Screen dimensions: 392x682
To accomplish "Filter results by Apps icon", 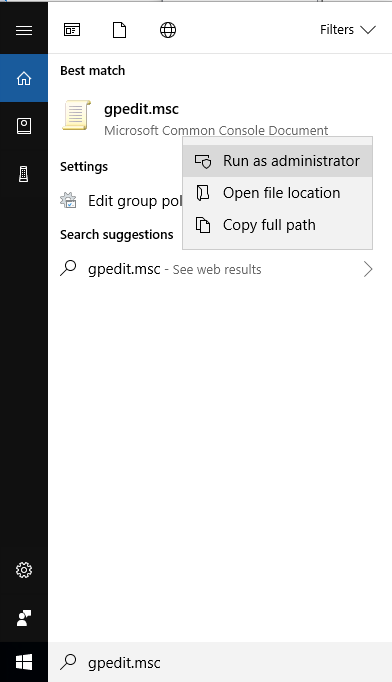I will pos(72,30).
